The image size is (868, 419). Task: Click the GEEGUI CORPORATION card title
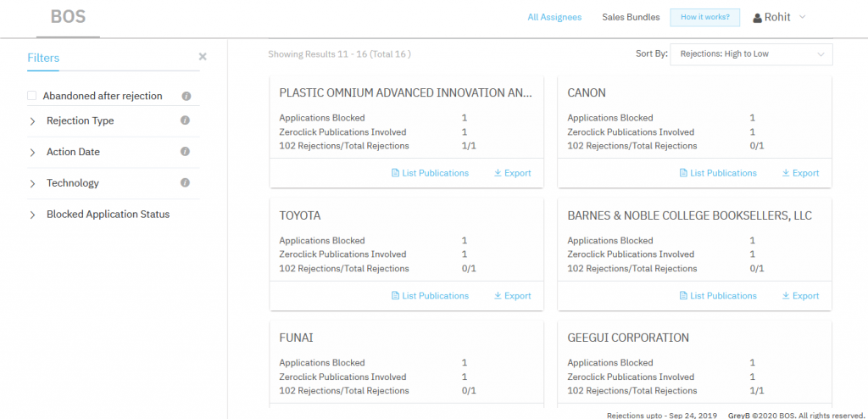[x=628, y=338]
